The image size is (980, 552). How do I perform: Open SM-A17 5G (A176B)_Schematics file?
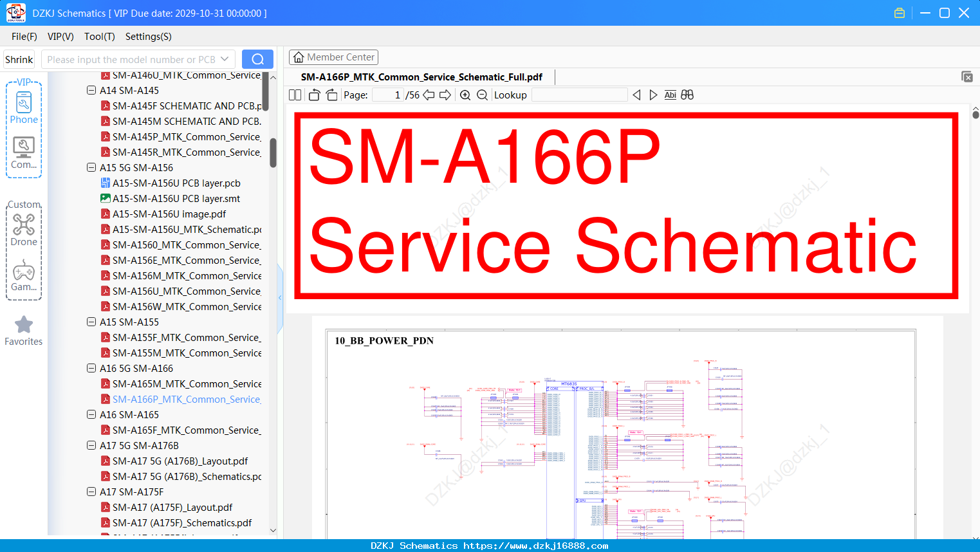(181, 477)
